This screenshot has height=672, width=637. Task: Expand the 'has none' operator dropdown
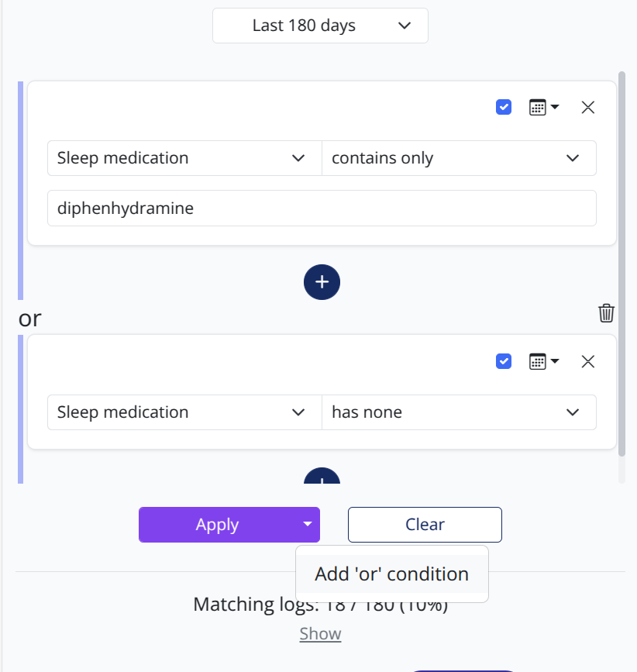(x=459, y=412)
